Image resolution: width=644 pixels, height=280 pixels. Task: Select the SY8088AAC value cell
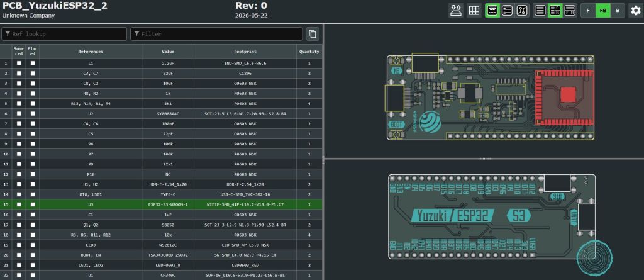[x=168, y=113]
